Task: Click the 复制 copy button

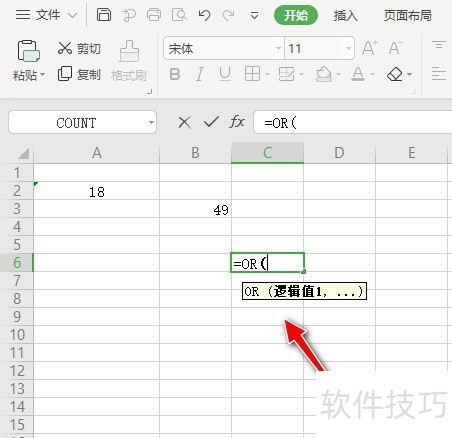Action: click(x=79, y=74)
